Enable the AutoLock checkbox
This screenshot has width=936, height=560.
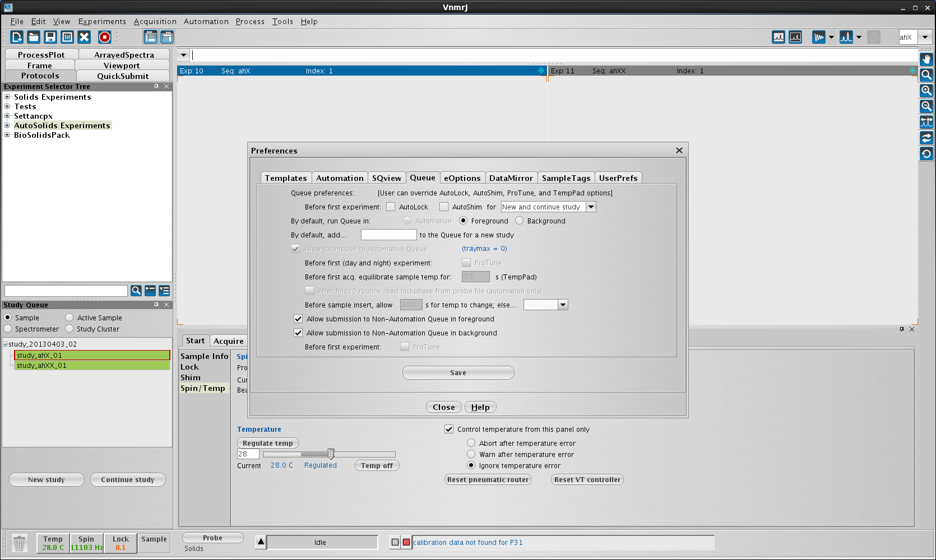click(391, 207)
